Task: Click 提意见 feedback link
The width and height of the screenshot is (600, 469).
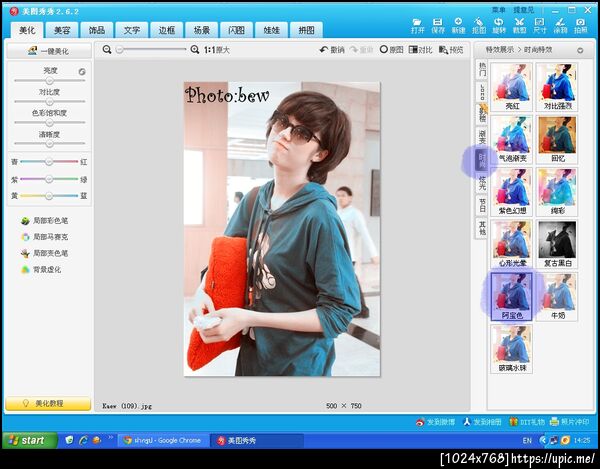Action: (x=523, y=10)
